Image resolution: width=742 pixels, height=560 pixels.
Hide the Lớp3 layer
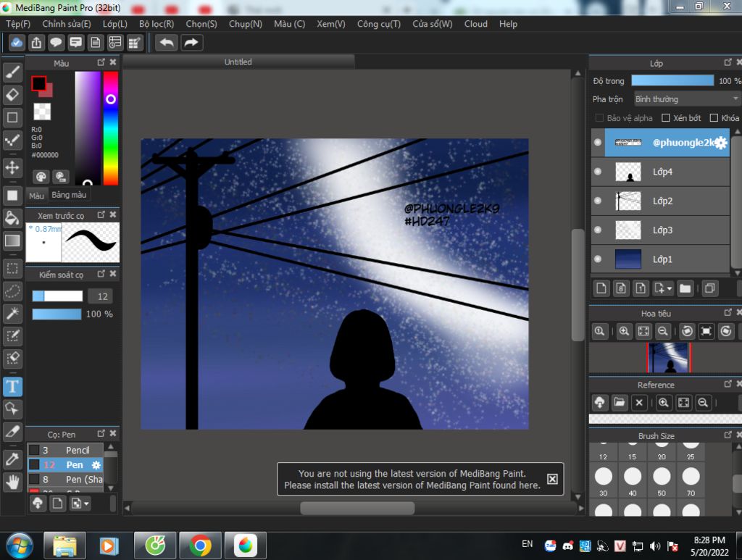(598, 230)
